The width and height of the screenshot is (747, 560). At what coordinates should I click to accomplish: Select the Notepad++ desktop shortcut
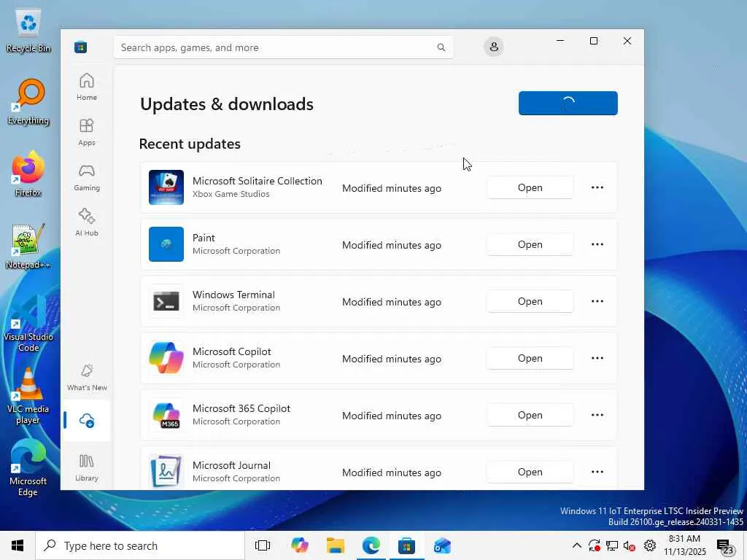(28, 246)
